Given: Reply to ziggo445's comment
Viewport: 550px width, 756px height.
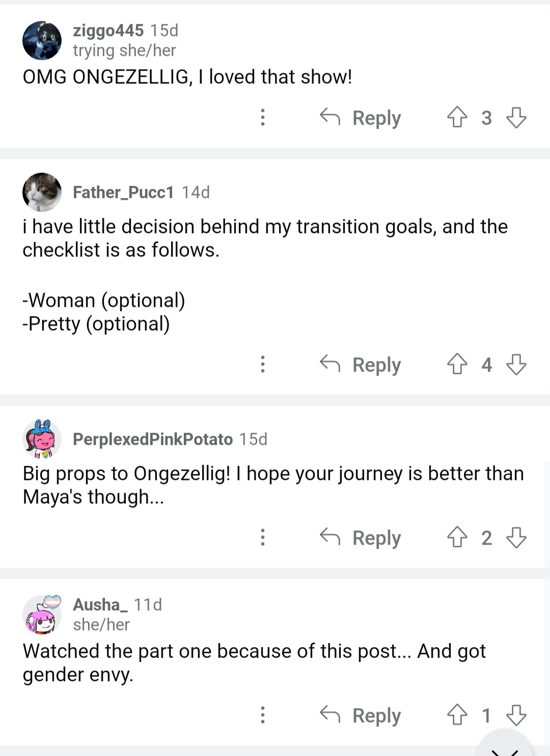Looking at the screenshot, I should tap(361, 118).
